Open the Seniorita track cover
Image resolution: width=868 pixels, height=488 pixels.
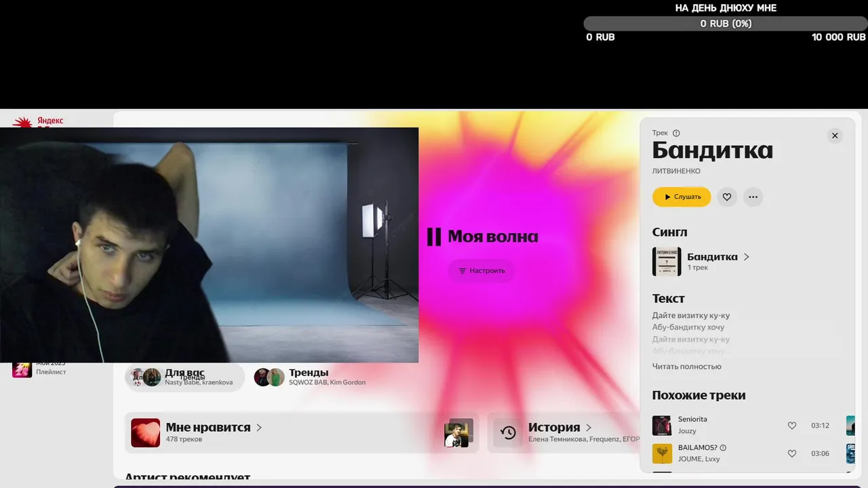click(662, 426)
